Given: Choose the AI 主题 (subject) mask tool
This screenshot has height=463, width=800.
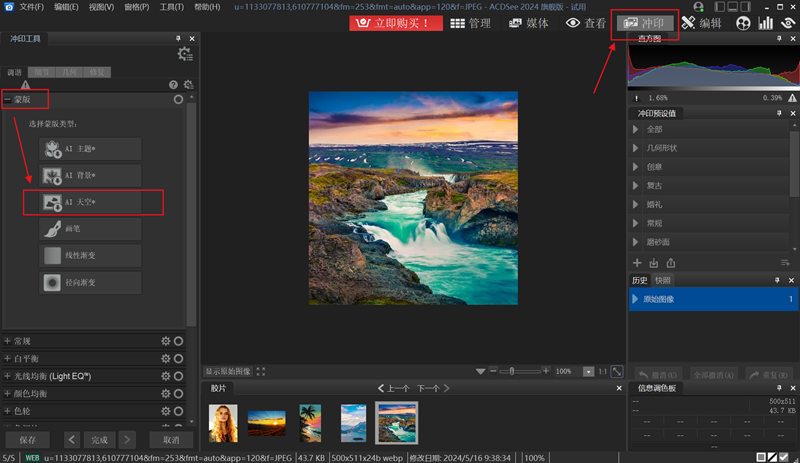Looking at the screenshot, I should (x=90, y=149).
